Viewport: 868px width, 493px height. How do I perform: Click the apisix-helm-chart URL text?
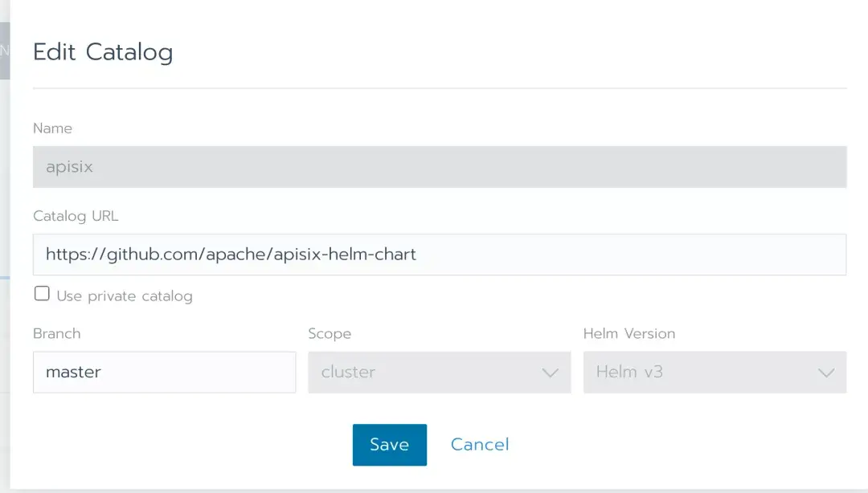coord(231,254)
